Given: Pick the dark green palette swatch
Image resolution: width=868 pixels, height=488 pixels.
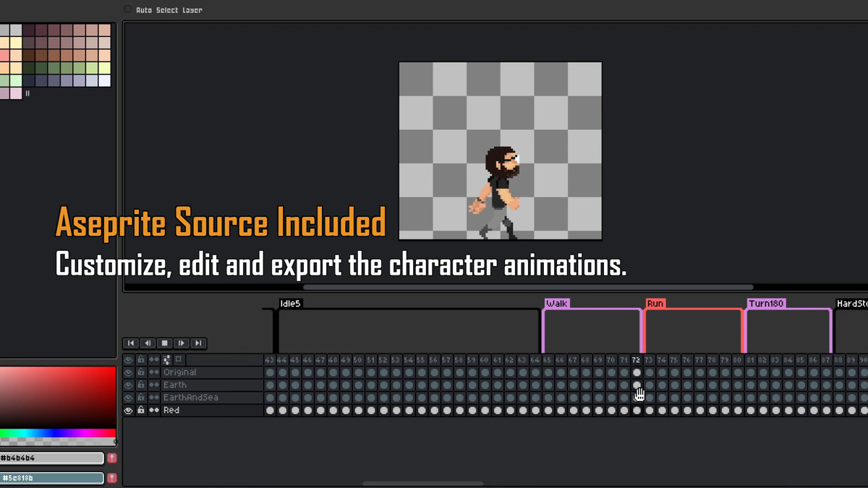Looking at the screenshot, I should [29, 68].
